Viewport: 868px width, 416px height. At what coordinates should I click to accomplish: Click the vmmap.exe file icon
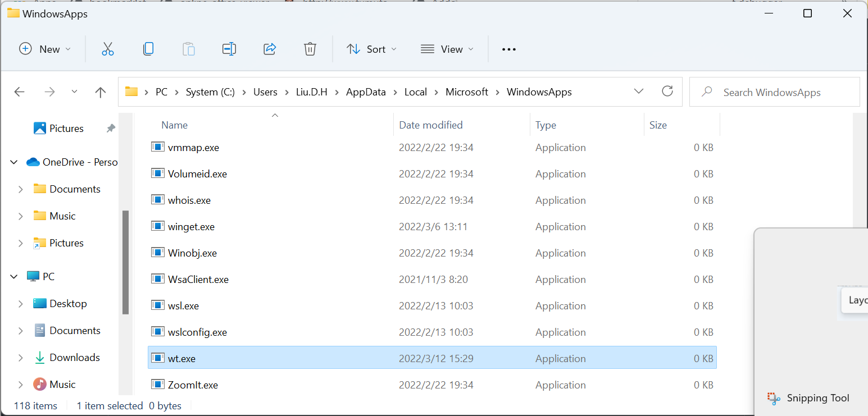click(x=157, y=147)
